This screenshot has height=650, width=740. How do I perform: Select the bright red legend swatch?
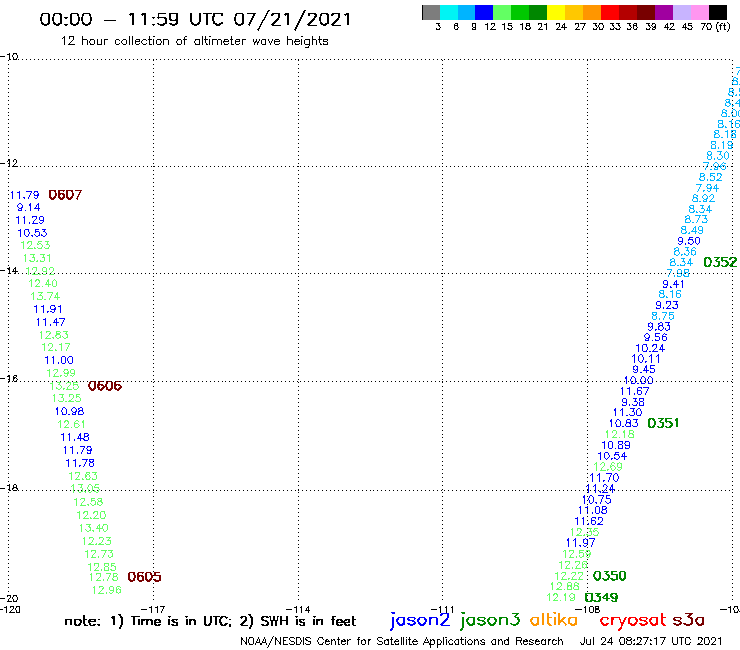click(x=610, y=12)
